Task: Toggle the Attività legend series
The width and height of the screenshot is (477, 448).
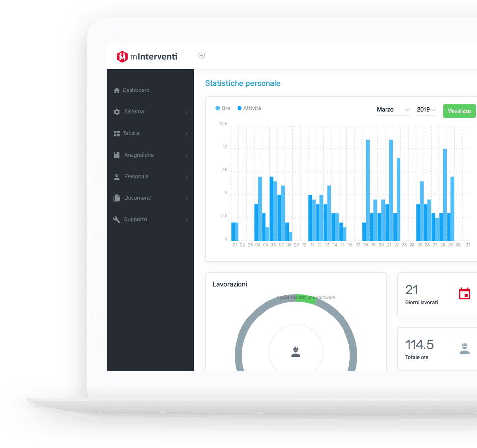Action: pyautogui.click(x=249, y=108)
